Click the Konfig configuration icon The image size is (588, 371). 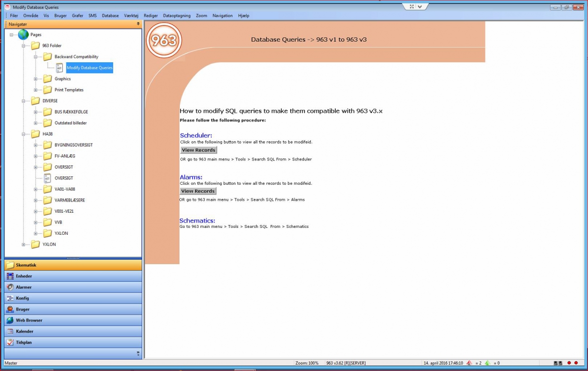point(10,298)
